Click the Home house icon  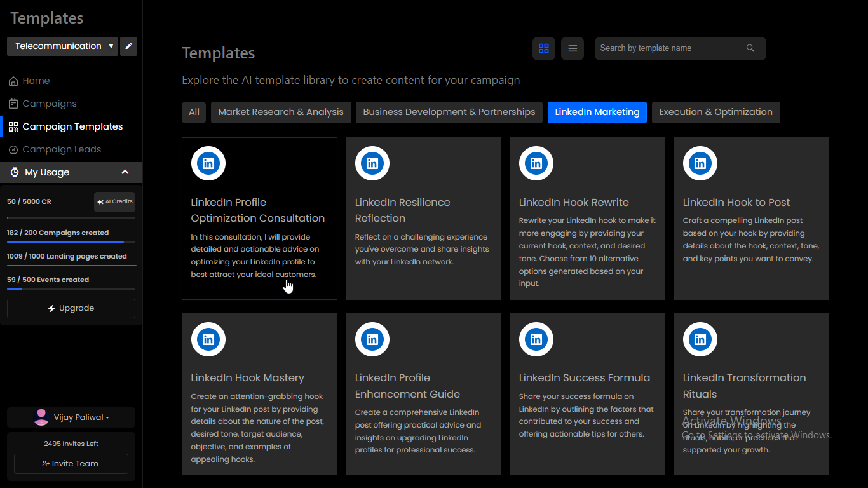click(x=13, y=81)
